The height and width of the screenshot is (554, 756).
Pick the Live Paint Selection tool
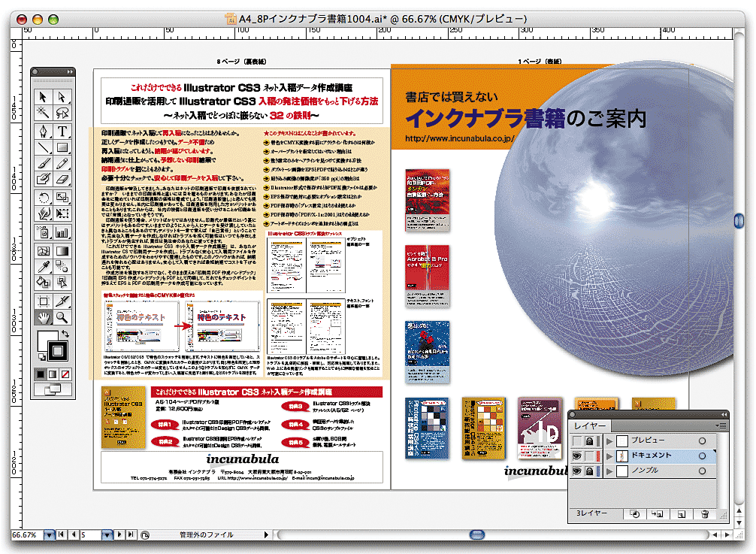tap(62, 282)
